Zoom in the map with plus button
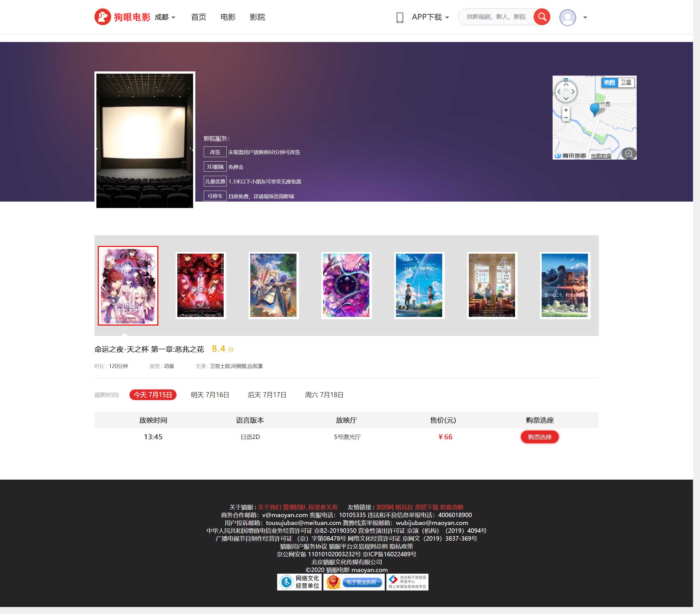The width and height of the screenshot is (700, 614). (x=566, y=110)
